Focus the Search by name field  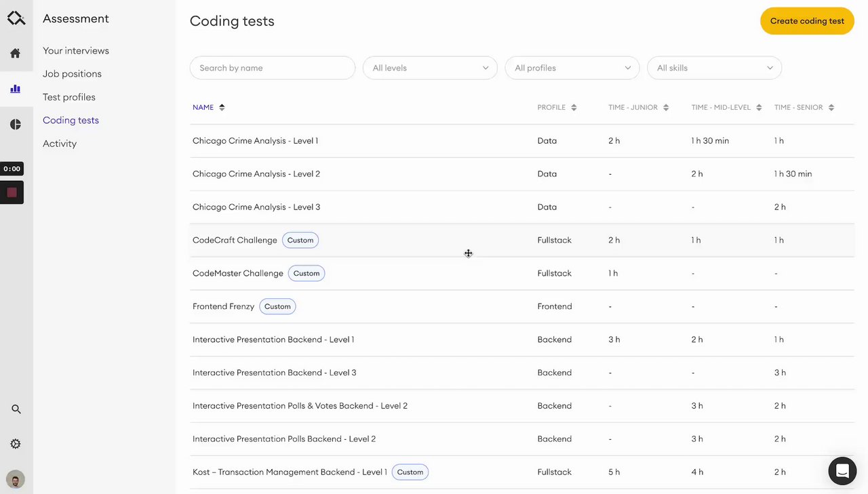click(x=272, y=68)
